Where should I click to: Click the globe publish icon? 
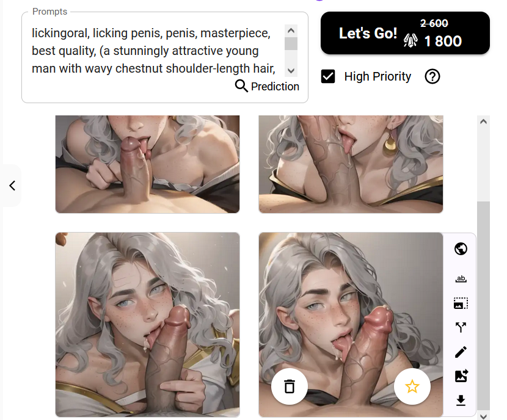pos(461,249)
